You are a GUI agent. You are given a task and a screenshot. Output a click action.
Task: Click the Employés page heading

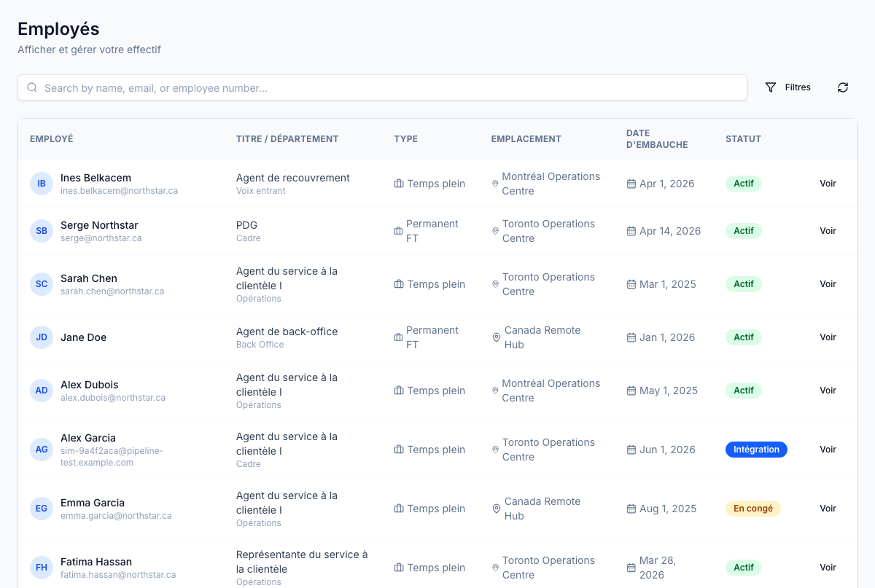58,29
